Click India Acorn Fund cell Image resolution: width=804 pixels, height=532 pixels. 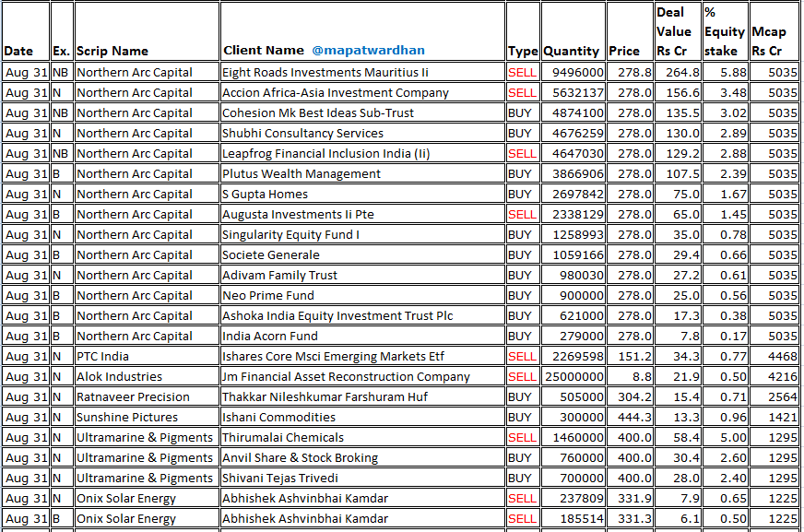point(362,337)
